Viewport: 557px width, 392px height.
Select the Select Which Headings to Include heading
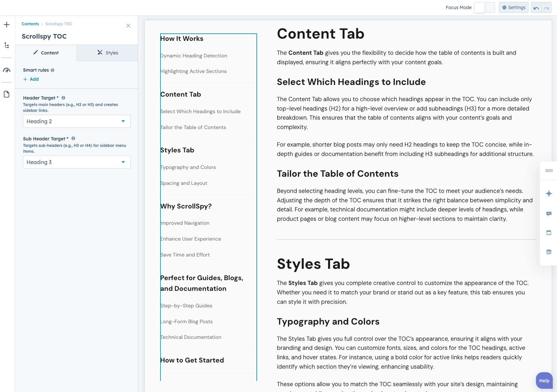tap(351, 82)
